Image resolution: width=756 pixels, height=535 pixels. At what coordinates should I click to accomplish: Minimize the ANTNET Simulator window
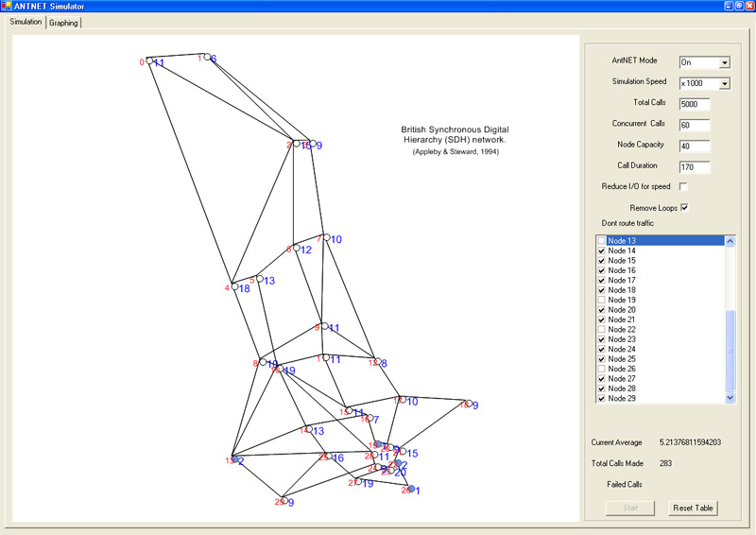click(x=729, y=6)
